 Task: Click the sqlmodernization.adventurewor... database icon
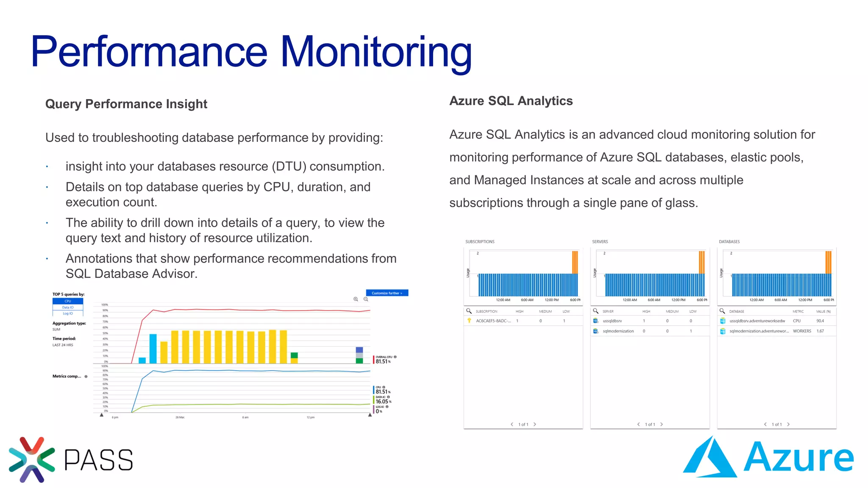[x=723, y=331]
